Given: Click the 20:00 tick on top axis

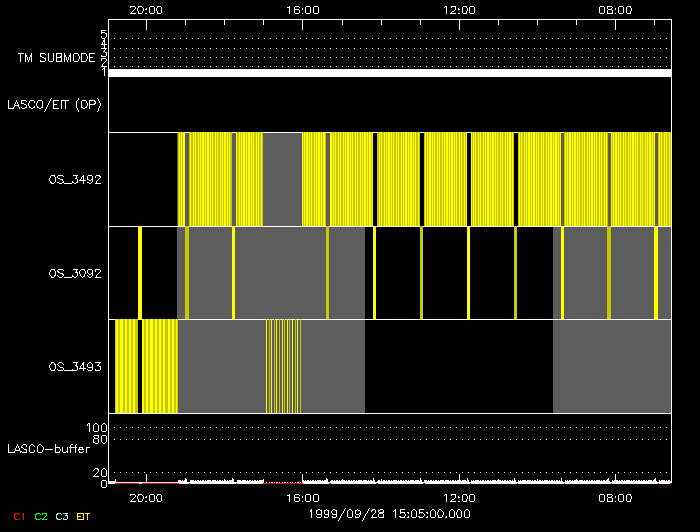Looking at the screenshot, I should coord(147,9).
